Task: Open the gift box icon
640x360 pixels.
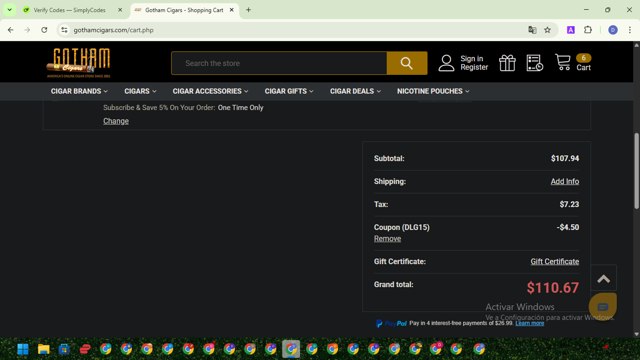Action: (x=507, y=63)
